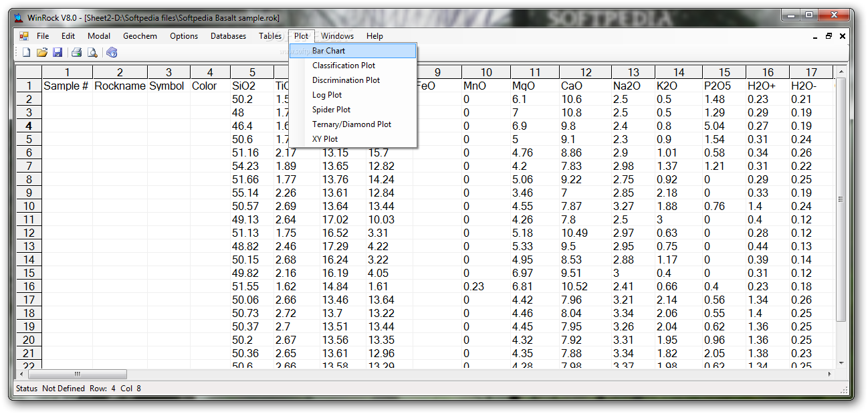Select the 'SiO2' header cell

252,86
